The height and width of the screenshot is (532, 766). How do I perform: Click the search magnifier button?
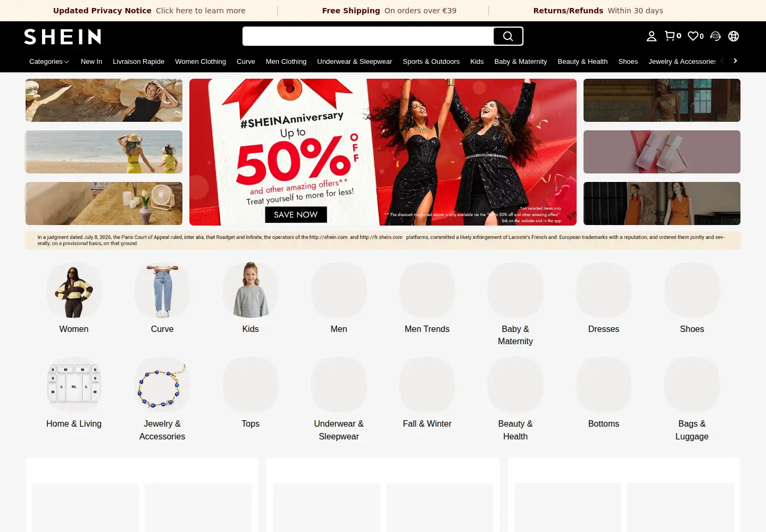point(508,36)
